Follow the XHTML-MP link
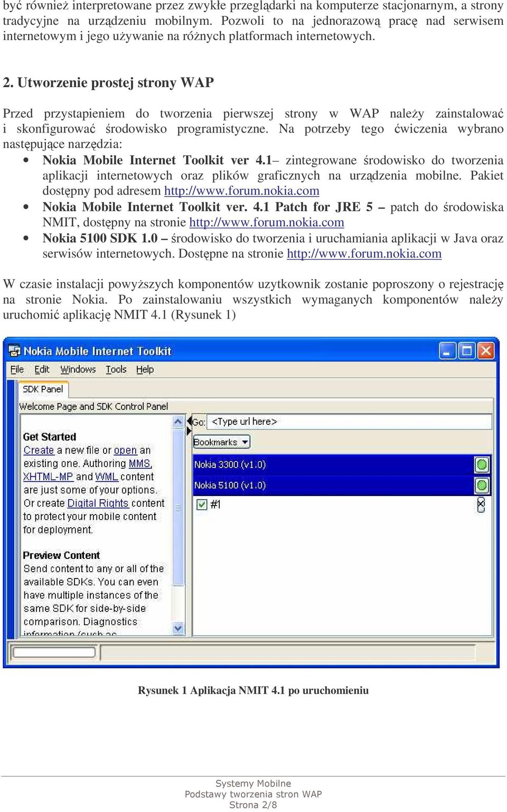 (48, 477)
